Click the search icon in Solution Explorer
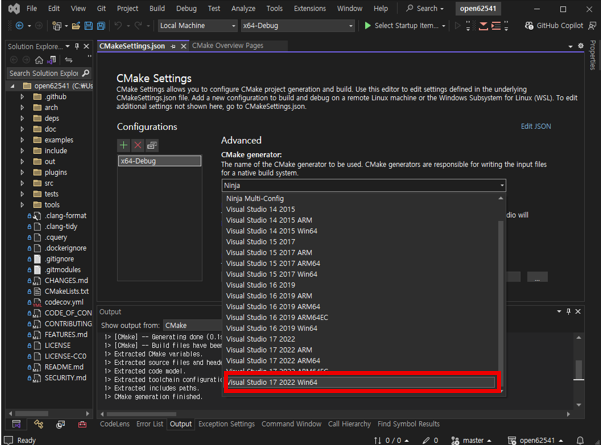 pyautogui.click(x=86, y=73)
